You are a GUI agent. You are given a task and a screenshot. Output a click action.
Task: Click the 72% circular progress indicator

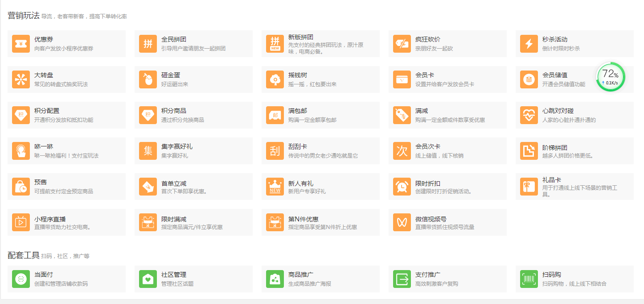click(610, 77)
